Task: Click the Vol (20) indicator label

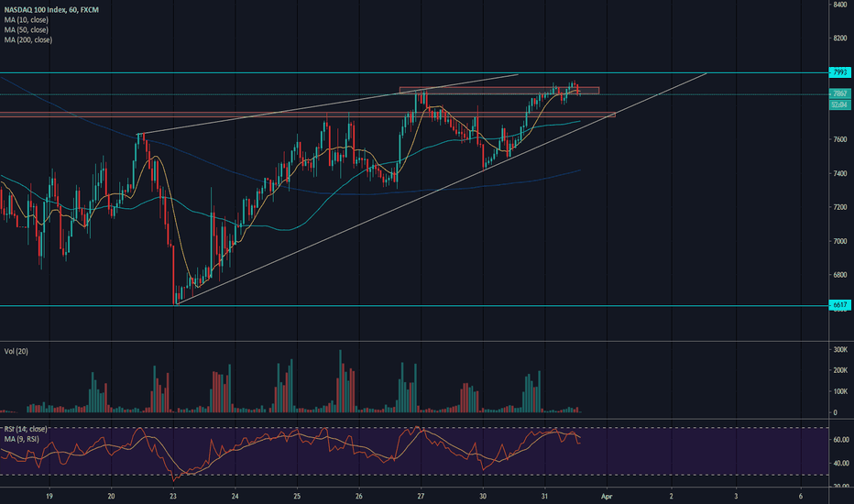Action: tap(16, 352)
